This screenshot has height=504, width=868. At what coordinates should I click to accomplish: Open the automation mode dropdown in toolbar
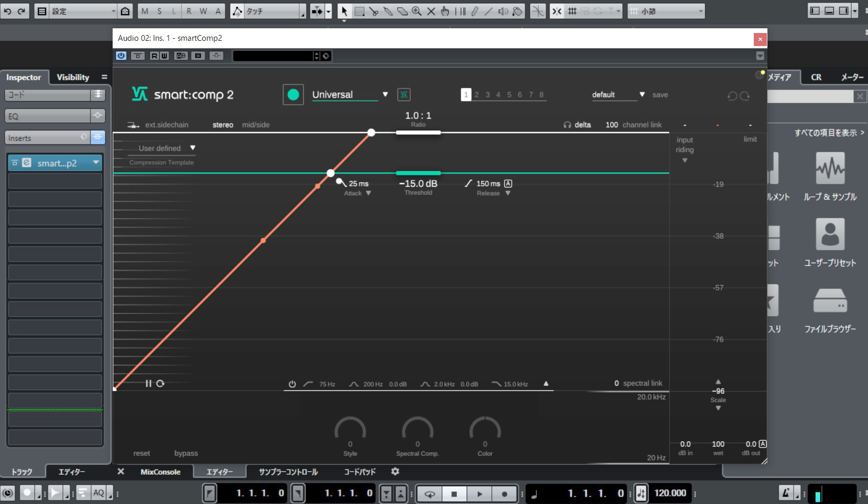302,11
